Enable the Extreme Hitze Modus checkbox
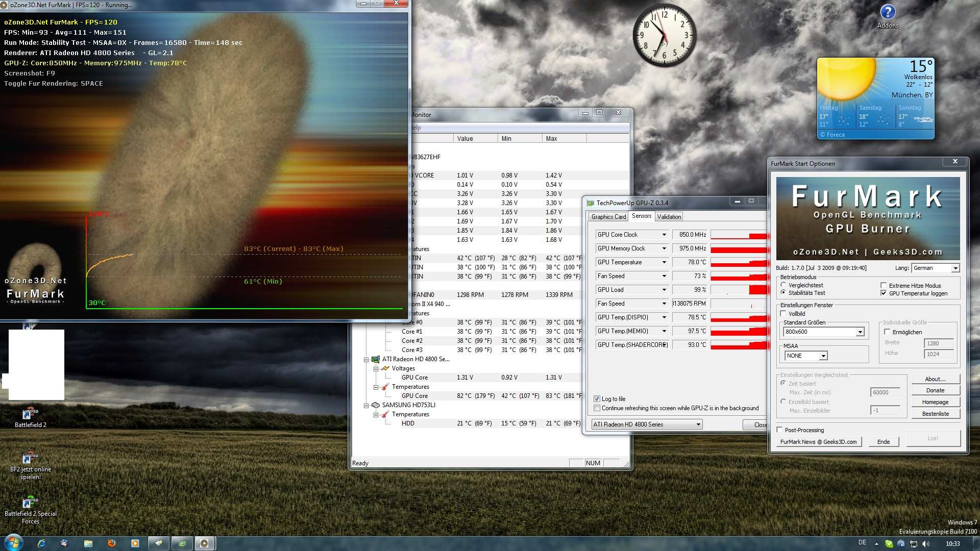 click(x=884, y=286)
